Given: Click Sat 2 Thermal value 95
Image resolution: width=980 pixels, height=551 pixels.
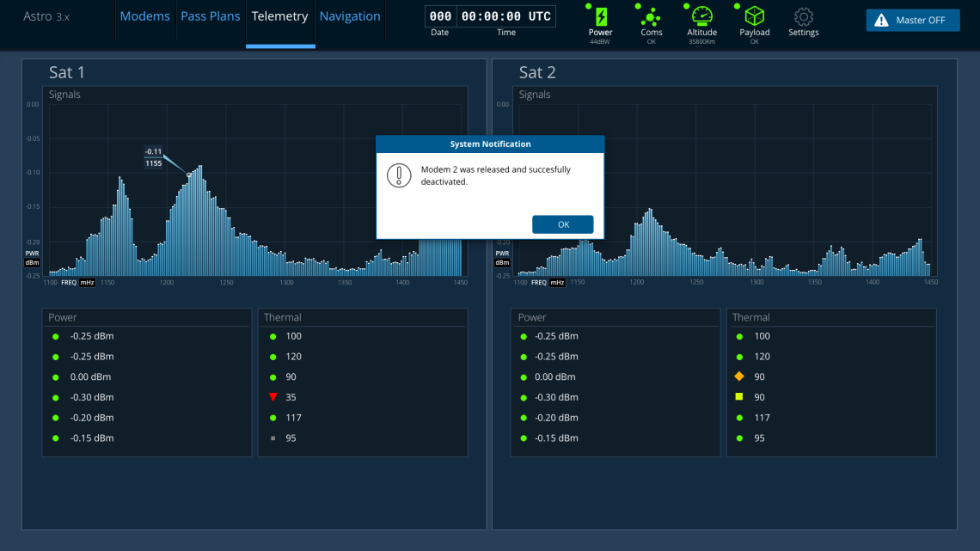Looking at the screenshot, I should click(759, 438).
